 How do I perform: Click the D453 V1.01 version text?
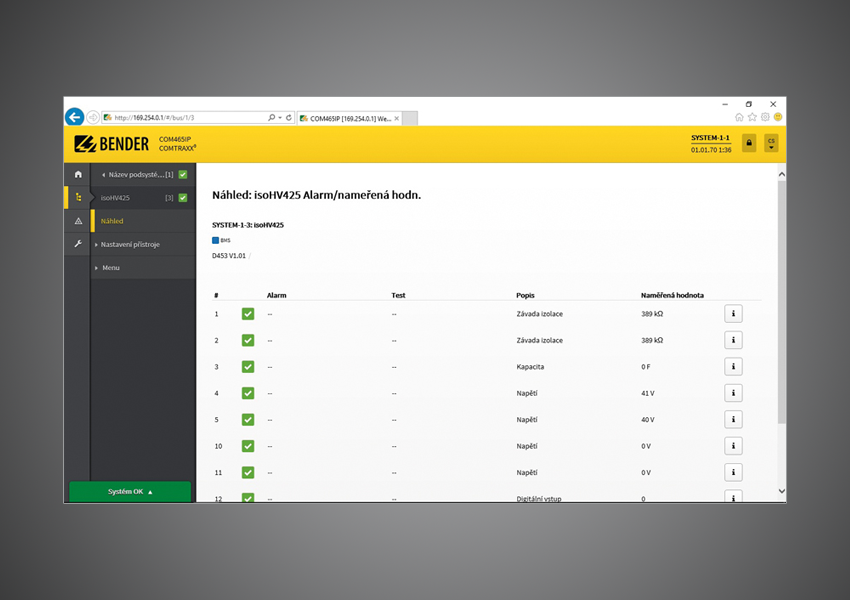coord(229,256)
